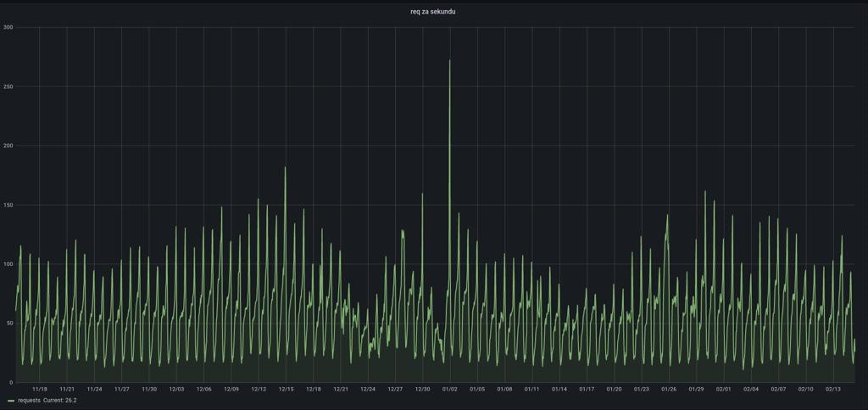This screenshot has width=868, height=410.
Task: Click the '01/17' date axis label
Action: 587,389
